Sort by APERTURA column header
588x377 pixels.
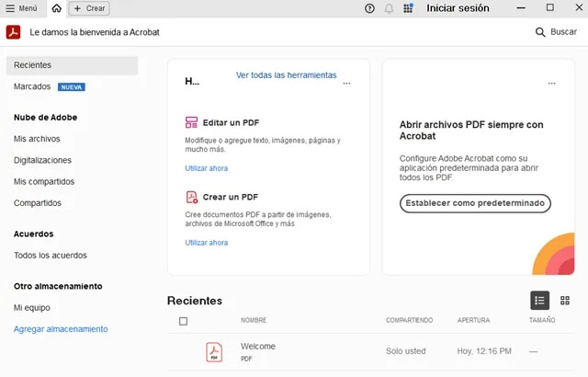(473, 320)
